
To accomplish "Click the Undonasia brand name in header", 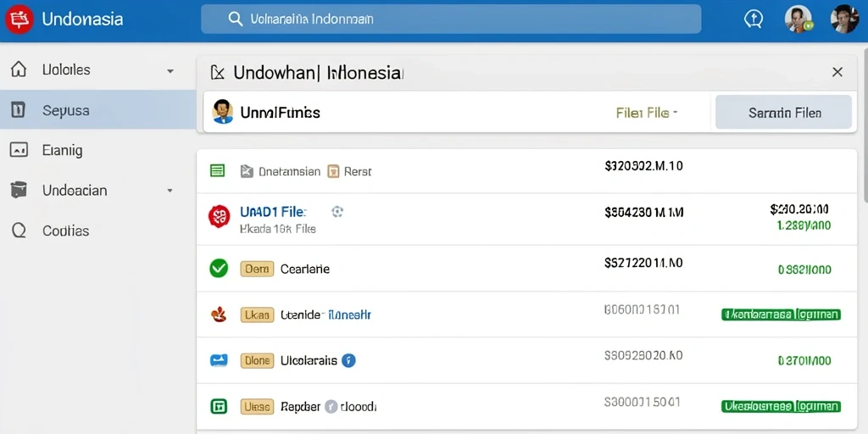I will [82, 20].
